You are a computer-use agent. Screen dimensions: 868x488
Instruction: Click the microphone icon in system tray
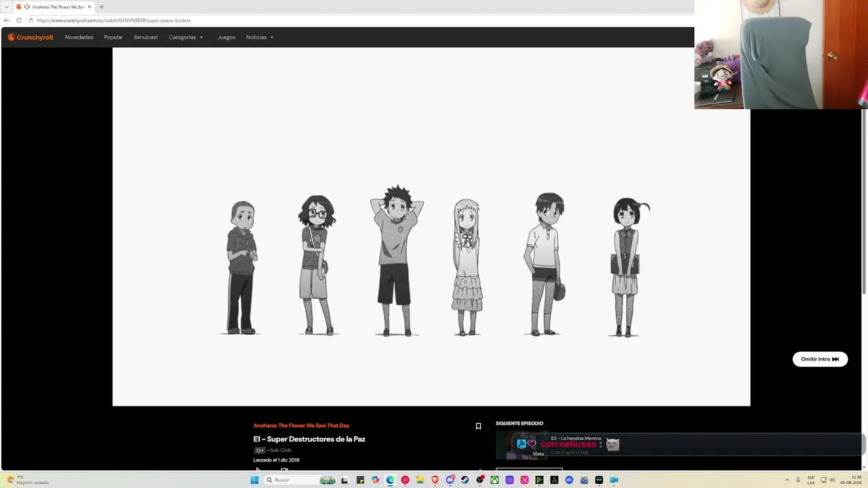798,480
